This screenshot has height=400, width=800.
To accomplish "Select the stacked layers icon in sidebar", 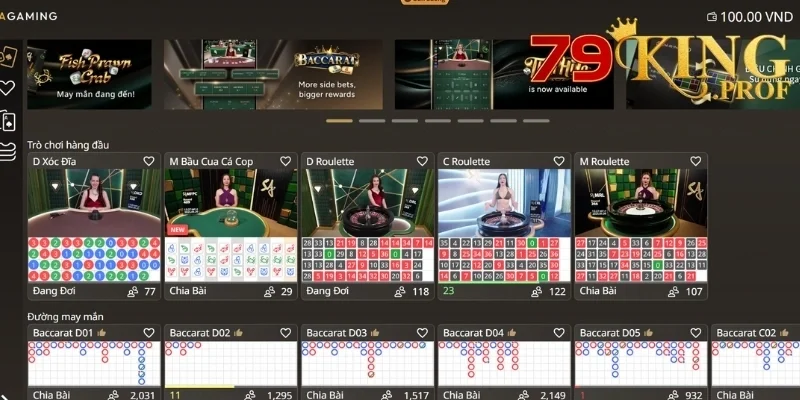I will (x=8, y=152).
